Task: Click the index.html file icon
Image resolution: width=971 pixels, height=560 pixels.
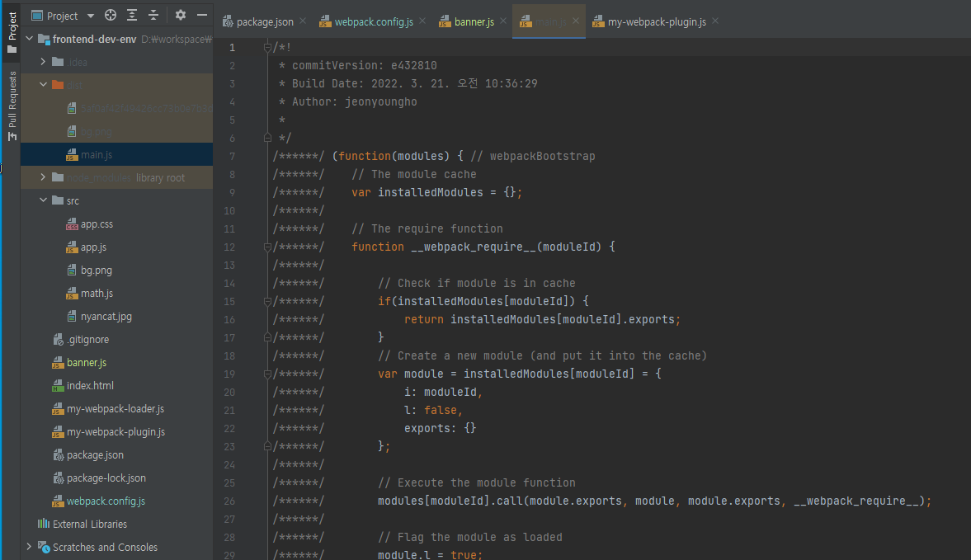Action: coord(58,385)
